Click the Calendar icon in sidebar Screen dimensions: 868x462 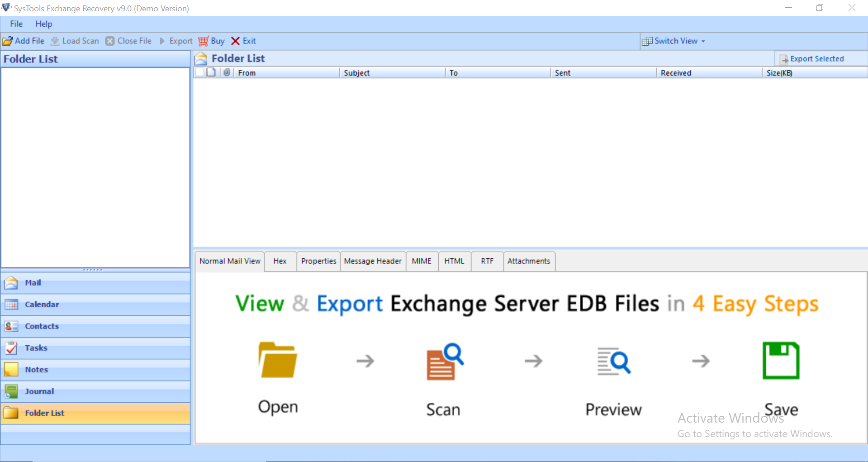[11, 305]
